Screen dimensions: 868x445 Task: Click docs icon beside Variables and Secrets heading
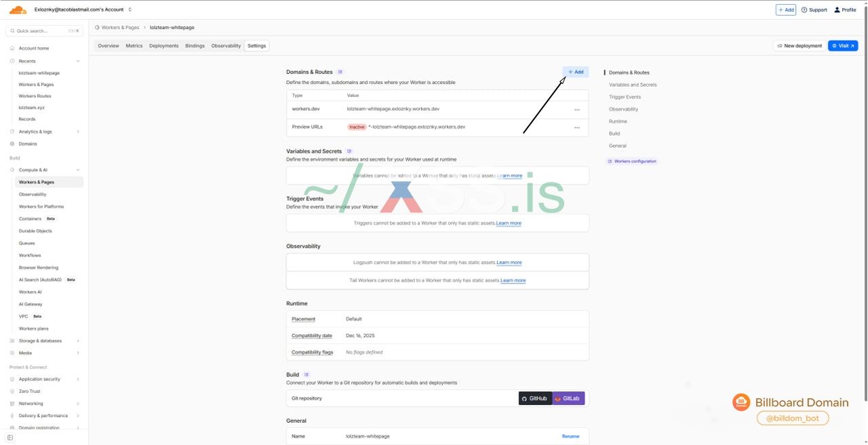(349, 151)
